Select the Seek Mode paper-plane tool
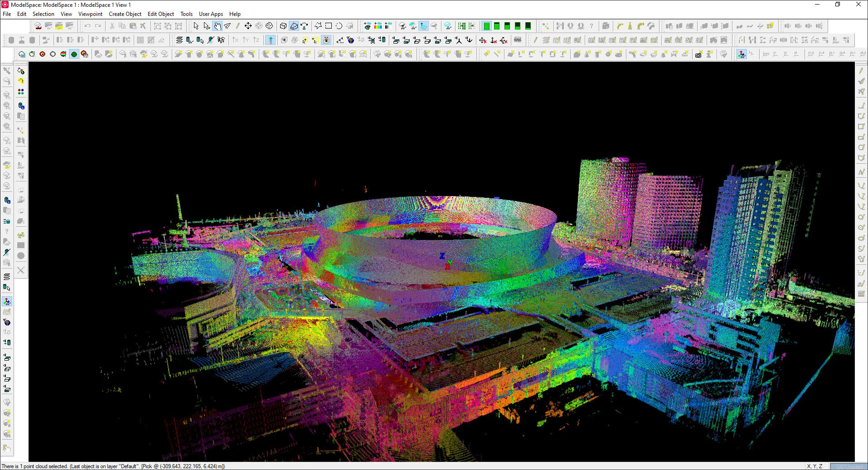868x470 pixels. click(228, 26)
